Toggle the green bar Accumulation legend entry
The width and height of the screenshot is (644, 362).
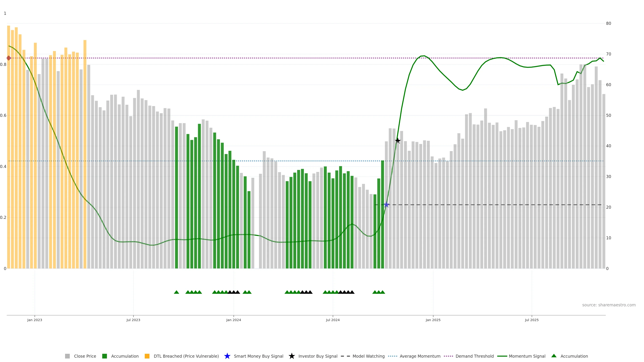coord(125,356)
